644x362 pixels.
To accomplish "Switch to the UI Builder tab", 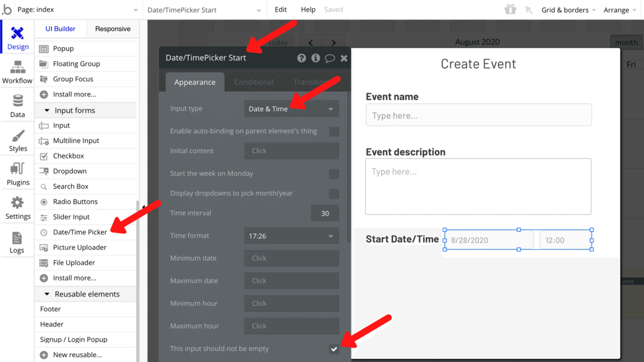I will point(60,29).
